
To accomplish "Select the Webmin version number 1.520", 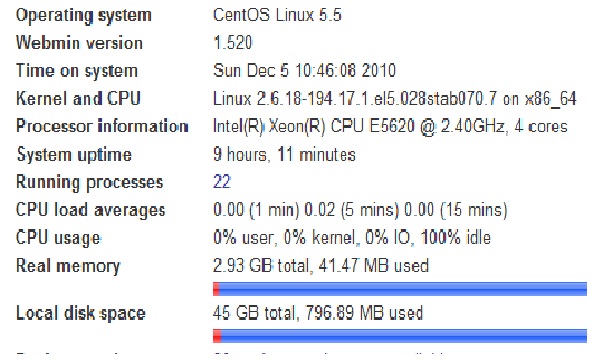I will pyautogui.click(x=233, y=43).
